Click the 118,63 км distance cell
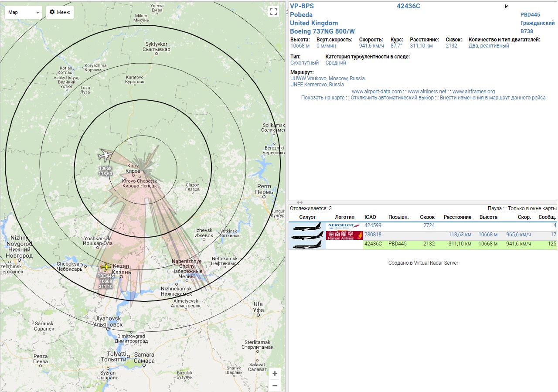 coord(460,235)
